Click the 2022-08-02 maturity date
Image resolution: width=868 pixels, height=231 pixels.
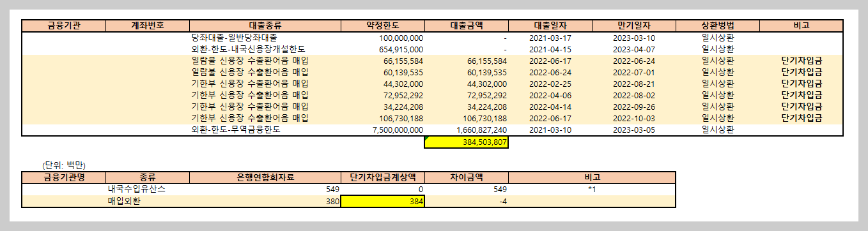coord(634,95)
